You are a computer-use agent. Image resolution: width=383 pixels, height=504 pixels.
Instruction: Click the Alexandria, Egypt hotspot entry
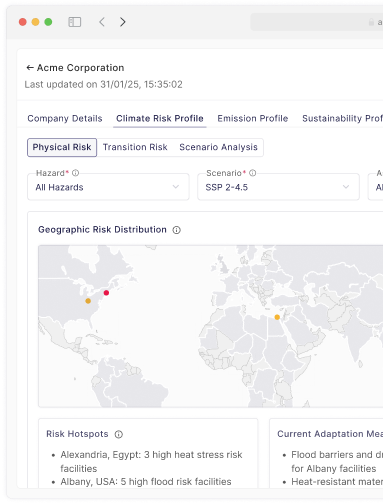151,462
